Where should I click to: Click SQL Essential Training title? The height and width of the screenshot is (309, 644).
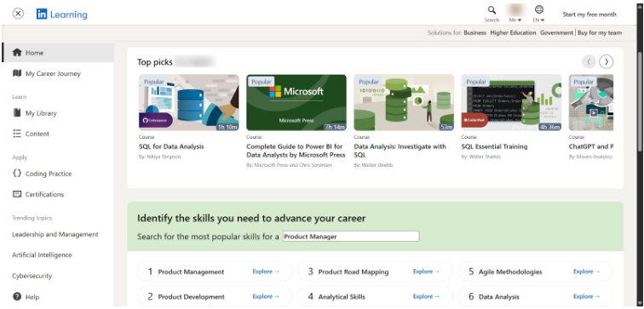(494, 146)
